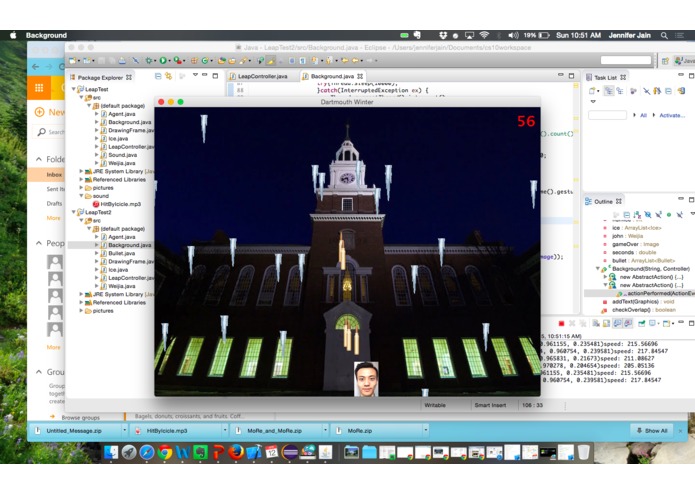
Task: Click Display Selected Console icon
Action: (653, 323)
